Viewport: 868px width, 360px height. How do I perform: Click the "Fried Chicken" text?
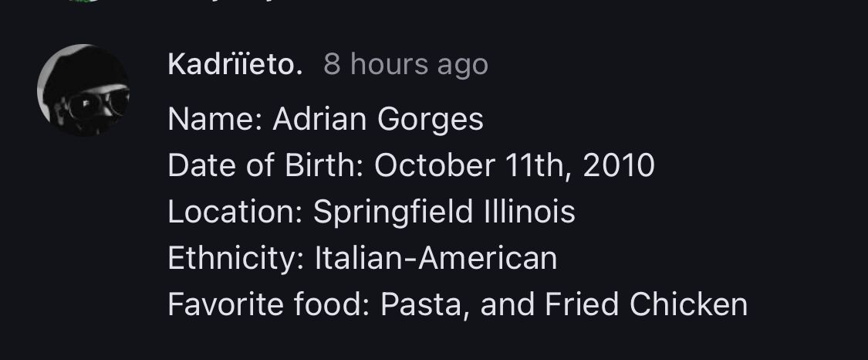[x=646, y=304]
